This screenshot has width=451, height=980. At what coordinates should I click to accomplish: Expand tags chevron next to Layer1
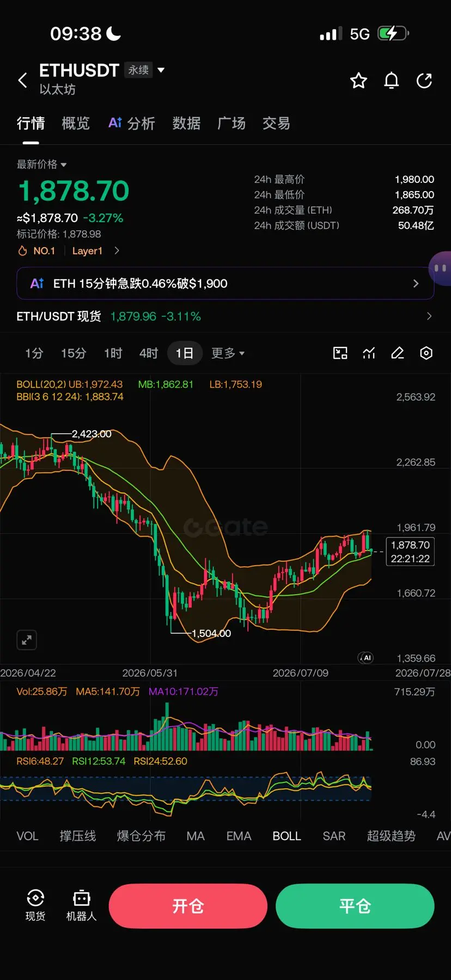pyautogui.click(x=117, y=251)
